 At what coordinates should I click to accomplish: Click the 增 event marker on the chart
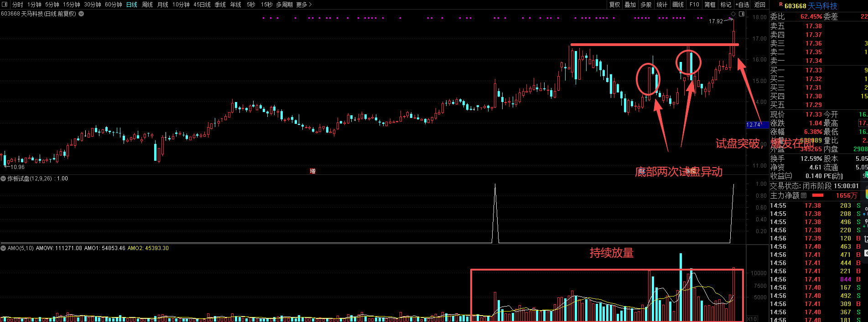pos(312,171)
